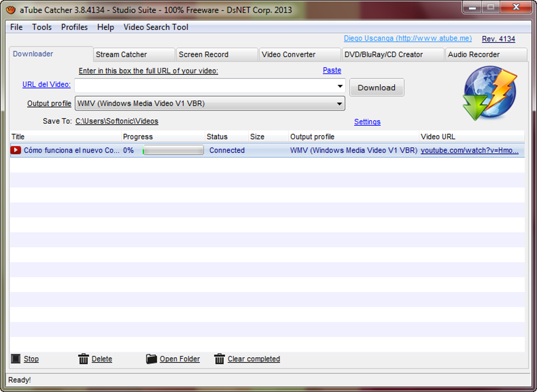Click 'Enter in this box the full URL' text
The image size is (537, 392).
(x=148, y=71)
